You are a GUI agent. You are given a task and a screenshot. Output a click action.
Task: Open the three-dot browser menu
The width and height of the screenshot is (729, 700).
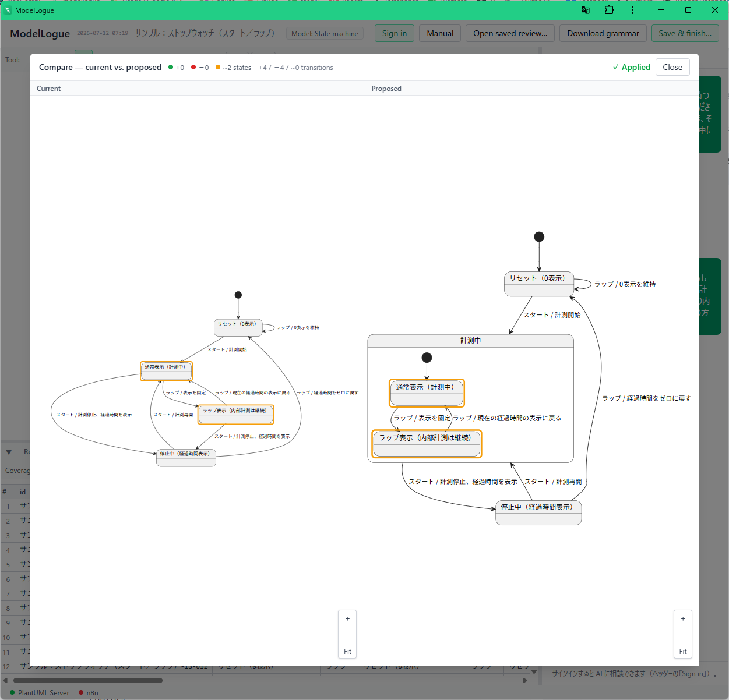[632, 10]
